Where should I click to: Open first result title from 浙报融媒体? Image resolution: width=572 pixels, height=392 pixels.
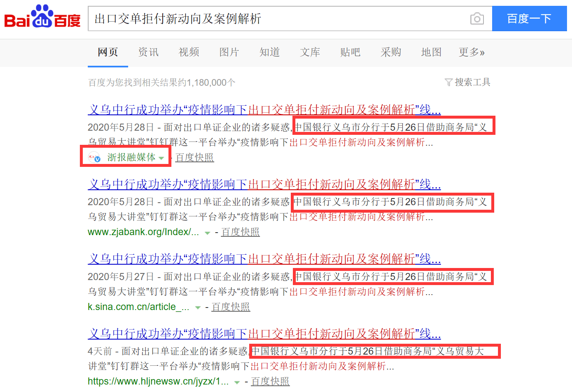[264, 110]
